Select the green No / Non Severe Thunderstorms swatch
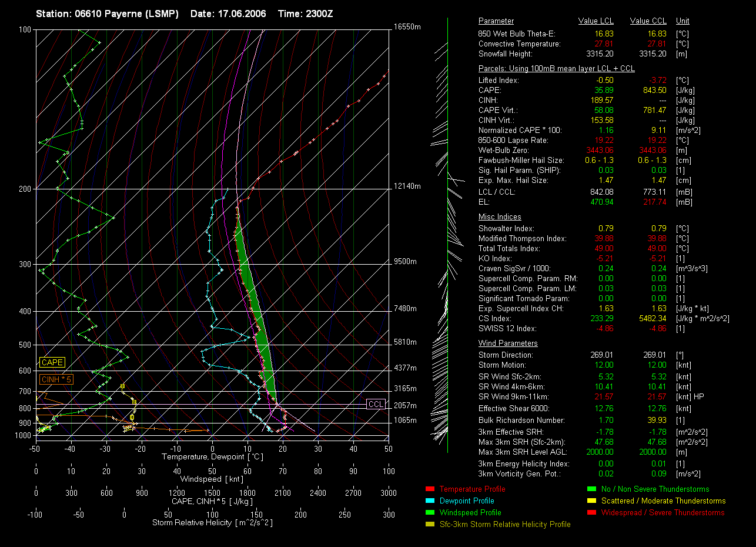 click(591, 489)
